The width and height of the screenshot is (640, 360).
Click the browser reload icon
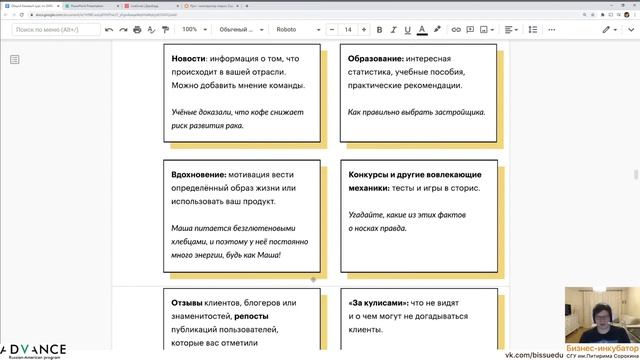pyautogui.click(x=22, y=15)
